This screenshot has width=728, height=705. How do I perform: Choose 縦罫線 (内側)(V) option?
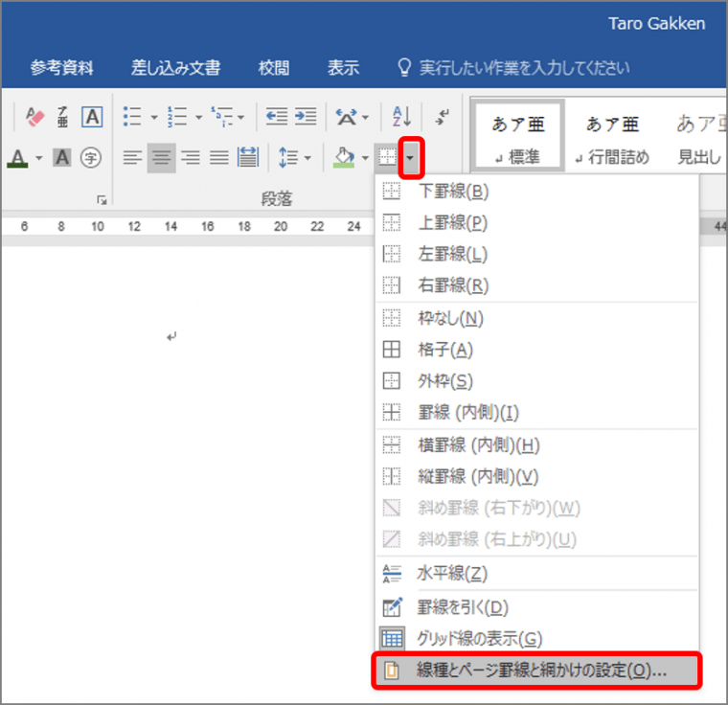pos(536,476)
